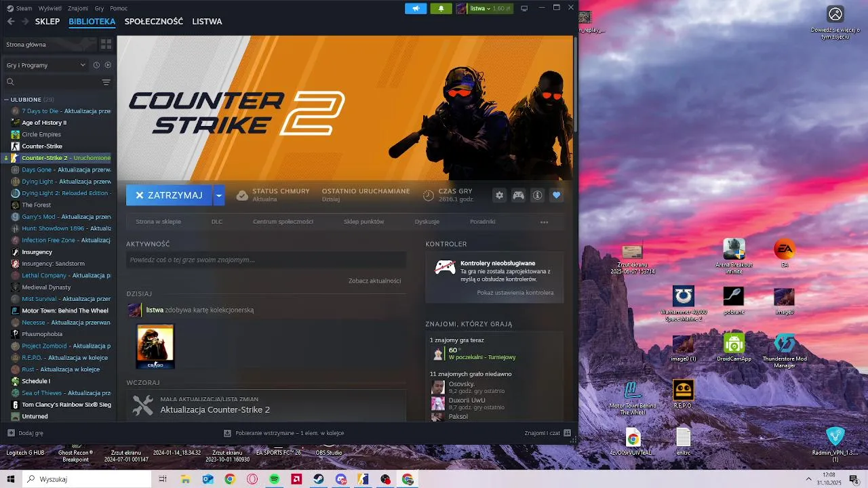Open DroidCamApp desktop icon

click(734, 347)
